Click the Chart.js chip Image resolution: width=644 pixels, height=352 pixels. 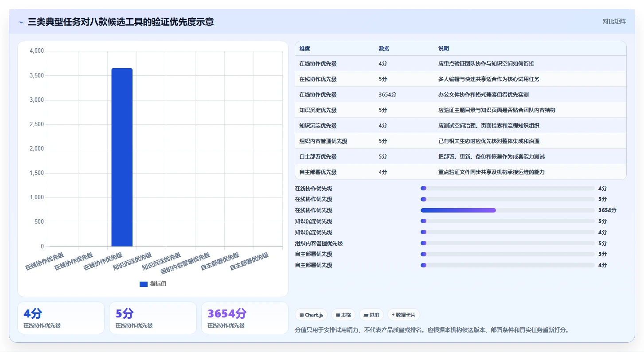click(x=312, y=315)
